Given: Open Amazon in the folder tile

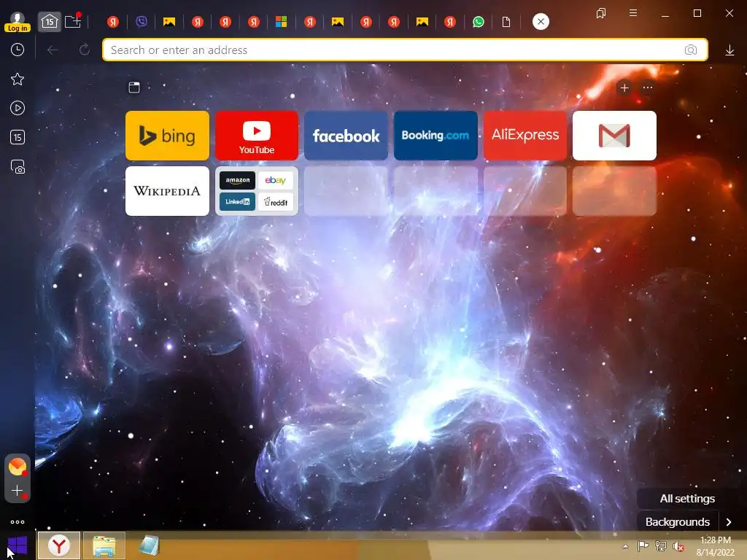Looking at the screenshot, I should [x=237, y=181].
